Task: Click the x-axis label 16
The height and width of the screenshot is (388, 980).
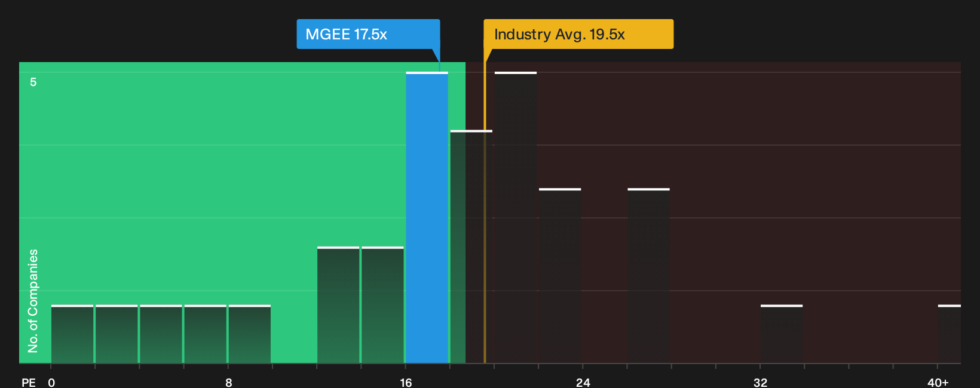Action: (x=406, y=382)
